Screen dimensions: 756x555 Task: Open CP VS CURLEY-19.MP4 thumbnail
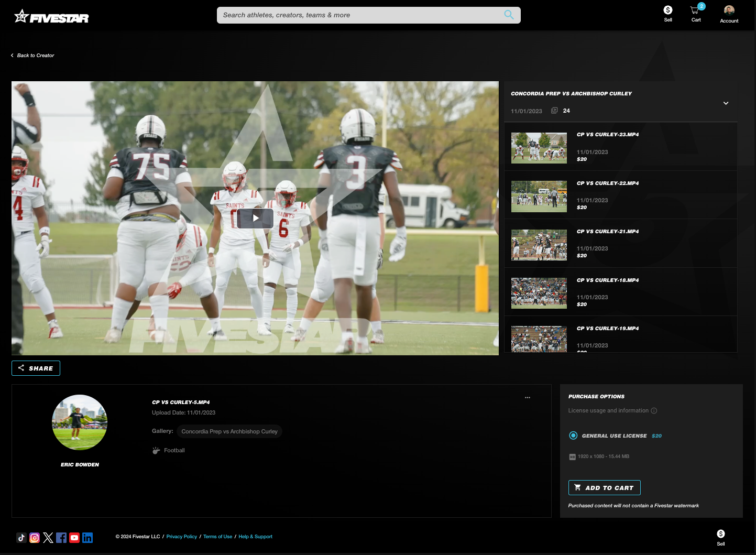(x=539, y=339)
